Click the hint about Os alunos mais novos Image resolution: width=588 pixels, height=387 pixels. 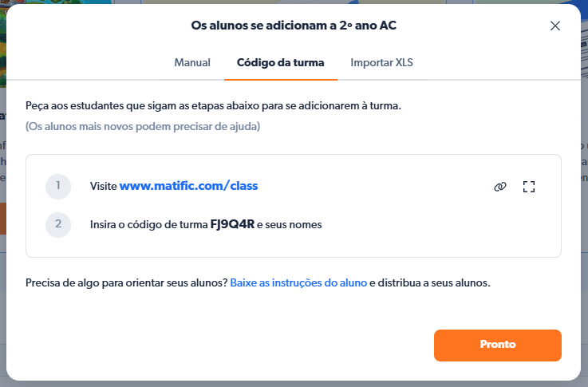(x=143, y=126)
